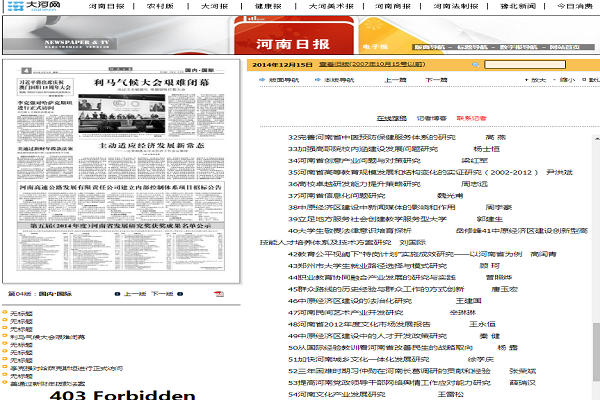Select the 大河美术报 navigation tab
The width and height of the screenshot is (600, 400).
coord(330,7)
